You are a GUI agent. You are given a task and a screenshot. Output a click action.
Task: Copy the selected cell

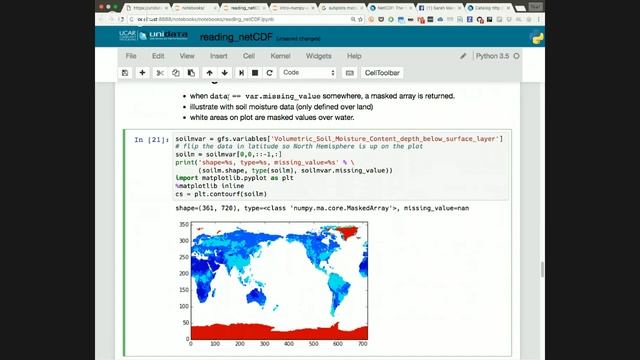[x=176, y=73]
